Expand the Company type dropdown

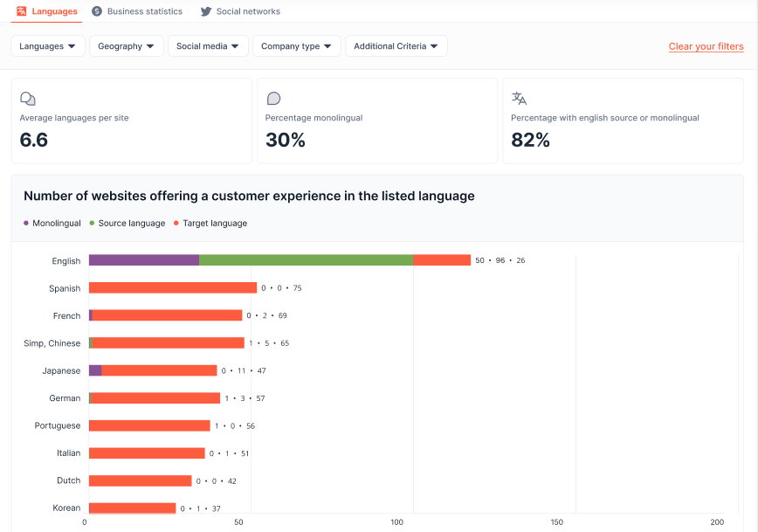296,46
